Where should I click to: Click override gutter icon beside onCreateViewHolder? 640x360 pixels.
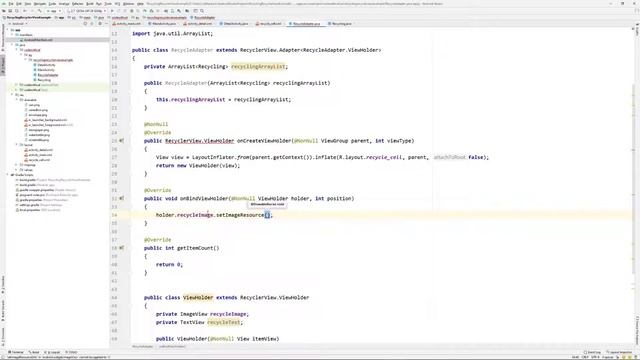pos(122,141)
